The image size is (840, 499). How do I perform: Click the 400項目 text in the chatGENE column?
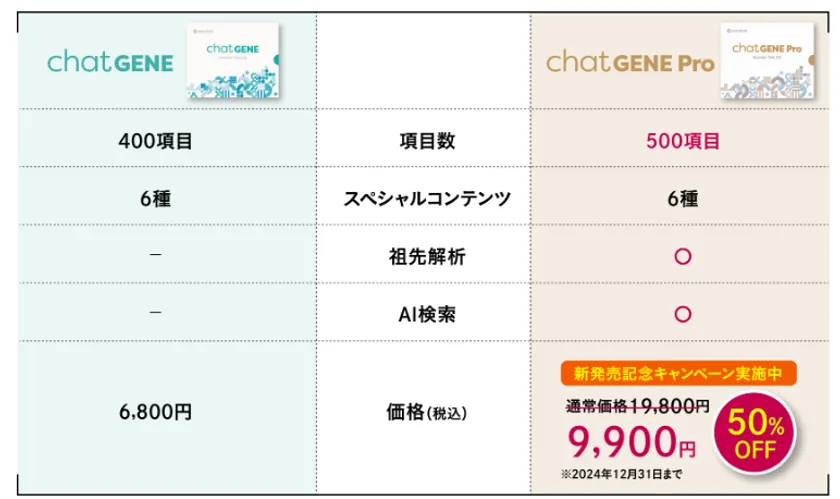click(x=155, y=142)
